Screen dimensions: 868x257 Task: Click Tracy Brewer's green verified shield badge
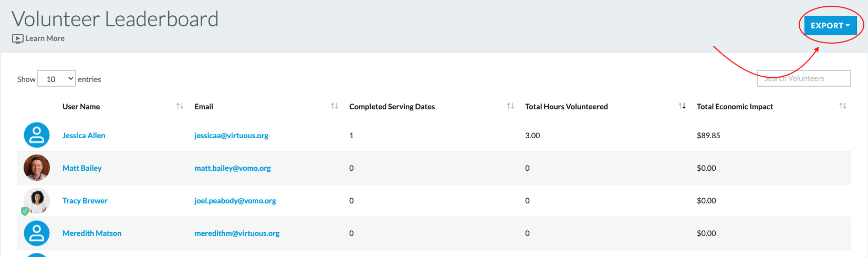click(x=25, y=211)
